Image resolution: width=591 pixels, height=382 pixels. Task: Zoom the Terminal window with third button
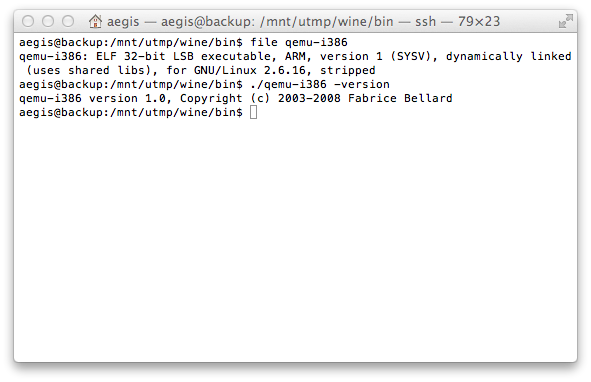pos(68,21)
